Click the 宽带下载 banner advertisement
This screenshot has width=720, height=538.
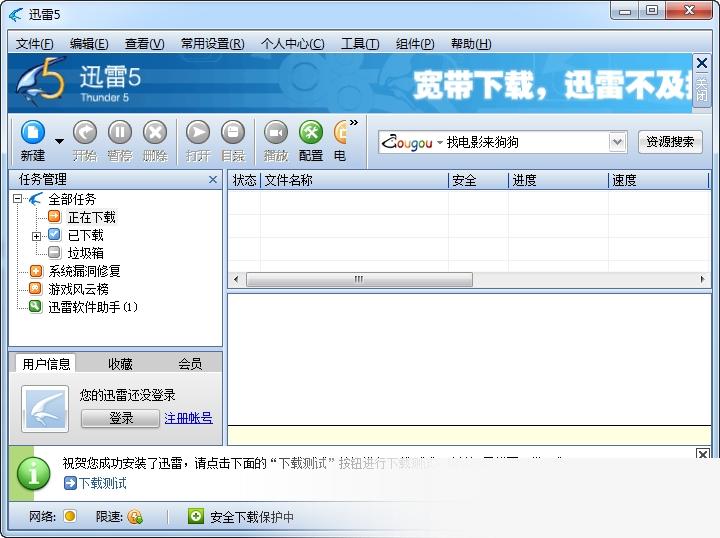552,85
